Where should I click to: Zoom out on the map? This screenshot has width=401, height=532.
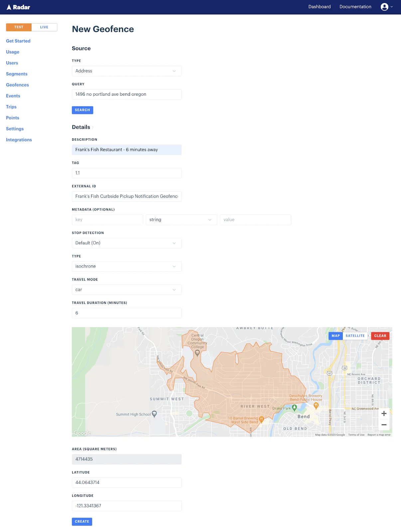coord(384,425)
